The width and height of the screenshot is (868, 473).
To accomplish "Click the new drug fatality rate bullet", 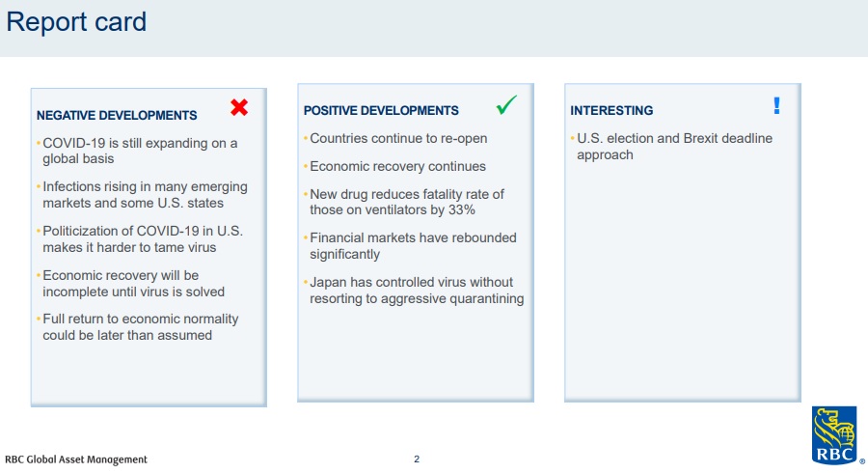I will click(x=406, y=202).
